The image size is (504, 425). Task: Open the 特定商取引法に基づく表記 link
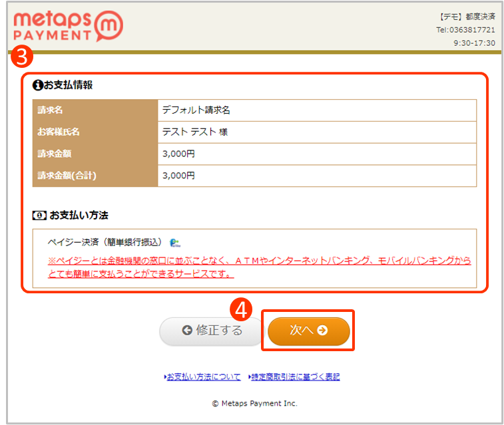pyautogui.click(x=294, y=377)
